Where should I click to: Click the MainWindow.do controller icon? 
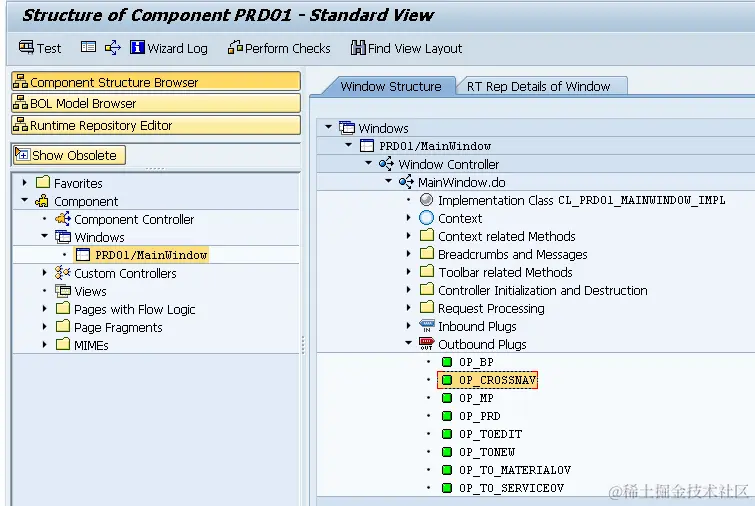point(406,182)
